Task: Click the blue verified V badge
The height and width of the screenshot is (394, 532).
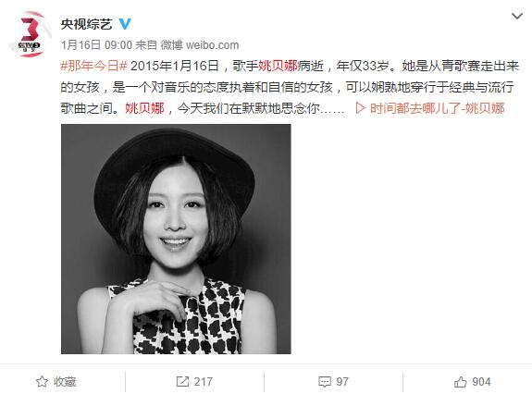Action: [x=125, y=23]
